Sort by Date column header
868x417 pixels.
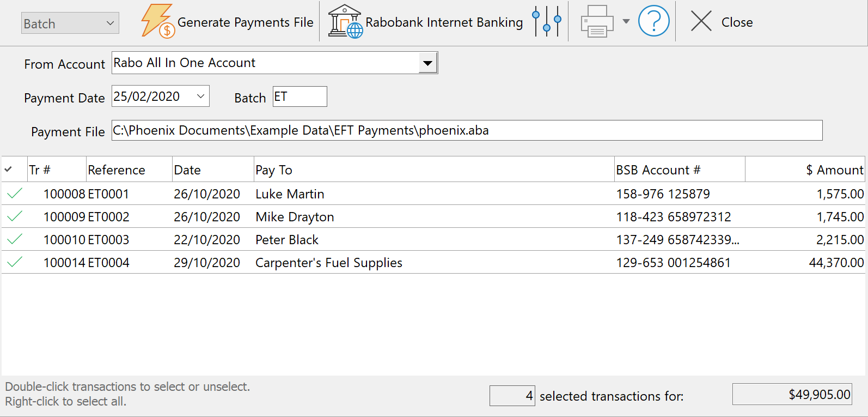click(213, 170)
